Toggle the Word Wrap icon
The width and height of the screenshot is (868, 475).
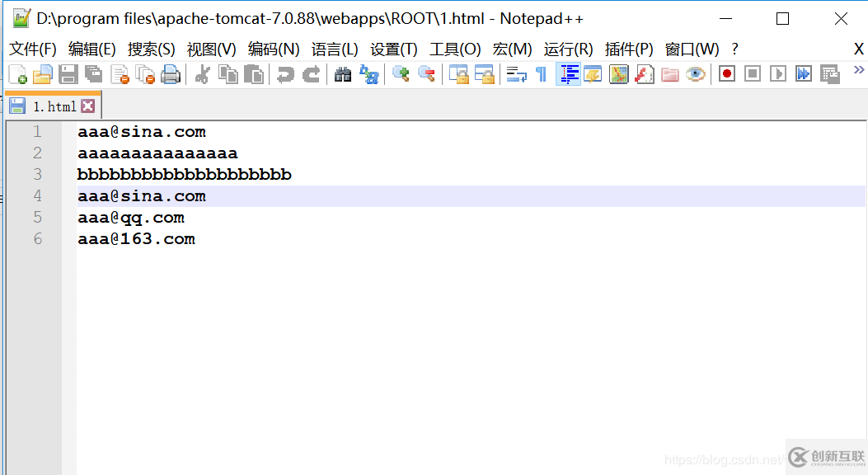point(516,73)
